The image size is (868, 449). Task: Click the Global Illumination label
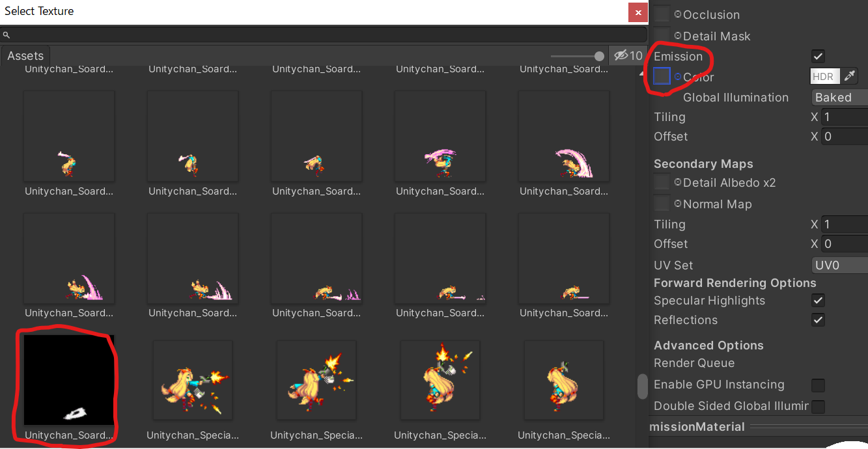click(x=736, y=98)
